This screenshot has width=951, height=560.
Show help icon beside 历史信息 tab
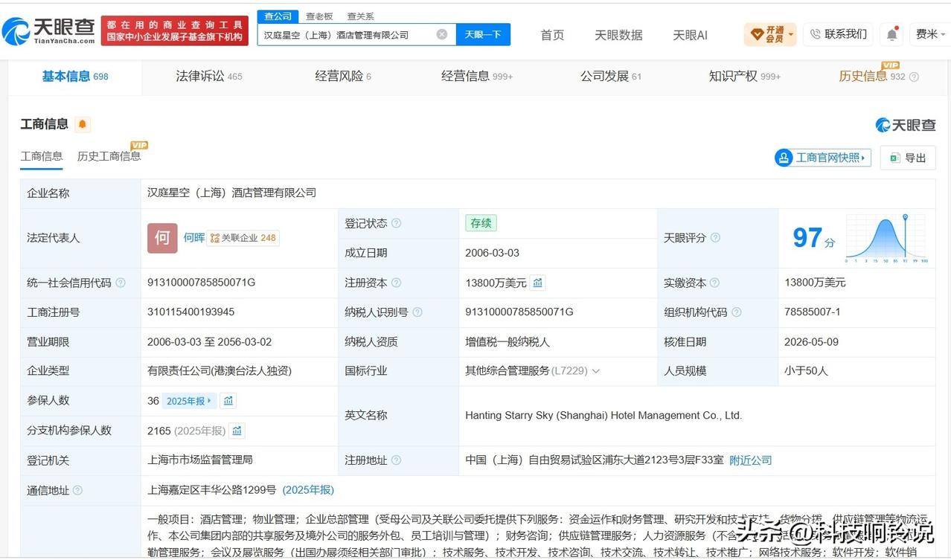click(x=914, y=77)
